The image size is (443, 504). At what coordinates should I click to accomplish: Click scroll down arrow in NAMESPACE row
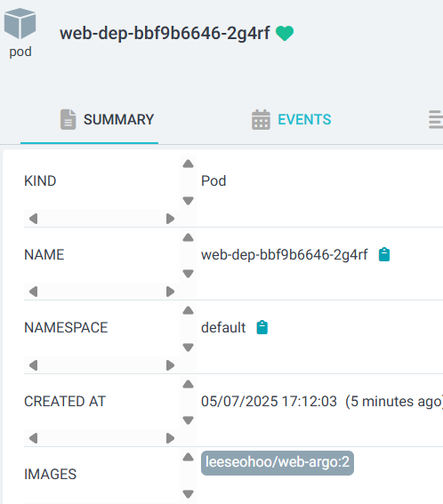(188, 348)
